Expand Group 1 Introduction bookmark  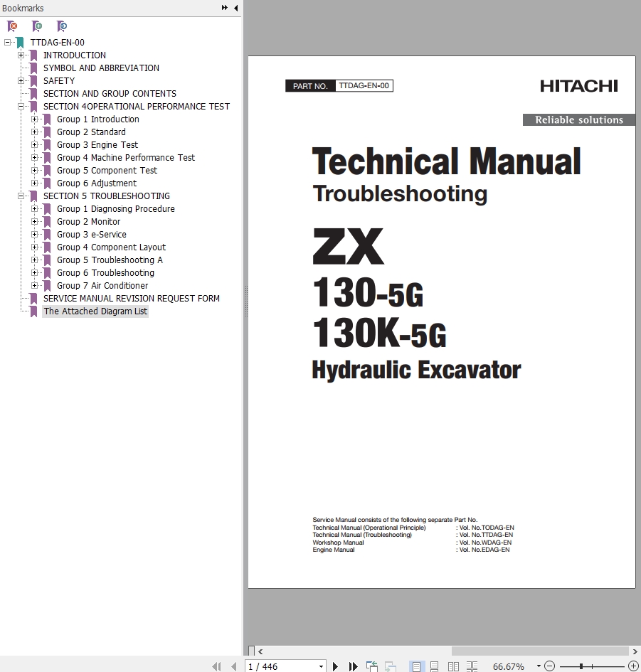34,119
